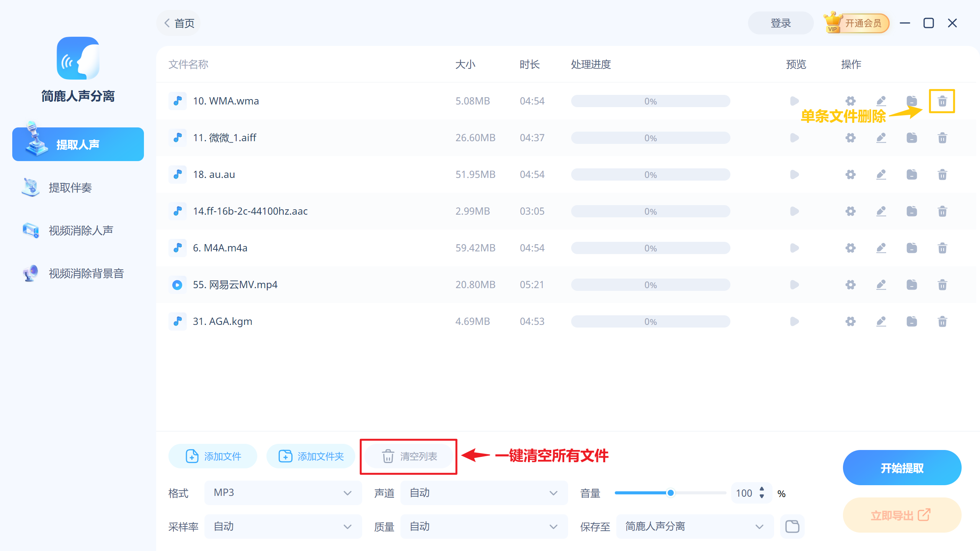Click the 开始提取 button
Screen dimensions: 980x551
point(902,468)
